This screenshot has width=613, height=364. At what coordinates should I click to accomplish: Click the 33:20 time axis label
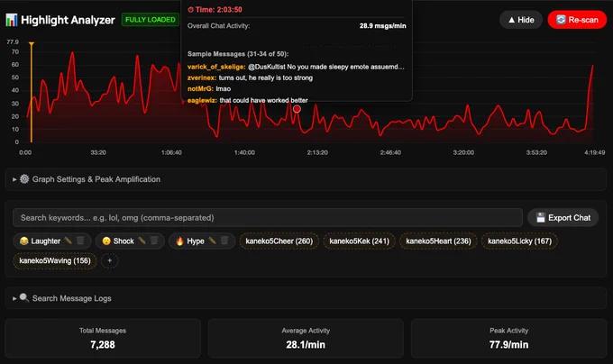coord(98,152)
